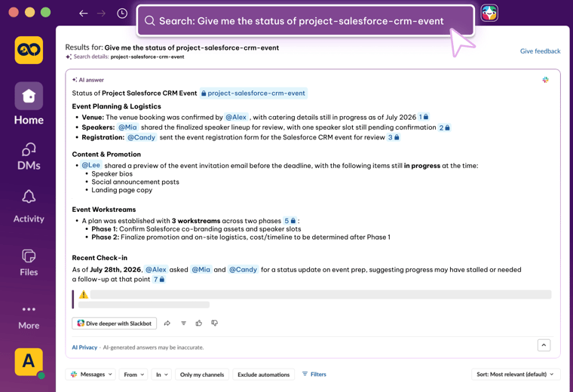Screen dimensions: 573x392
Task: Open AI Privacy link
Action: tap(84, 348)
